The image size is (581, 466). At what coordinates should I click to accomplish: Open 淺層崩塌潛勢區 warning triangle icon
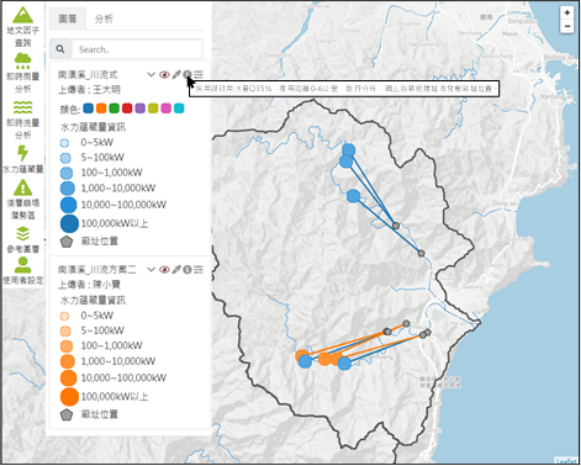tap(23, 188)
